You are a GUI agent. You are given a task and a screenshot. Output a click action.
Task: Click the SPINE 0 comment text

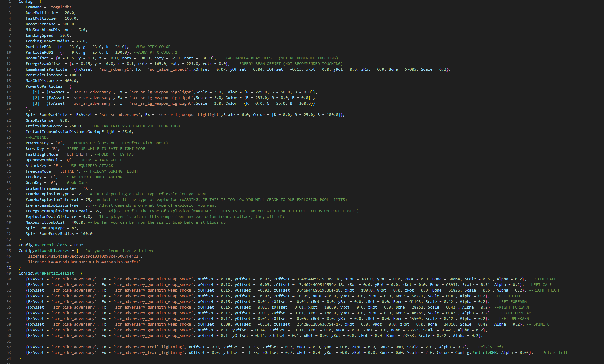click(541, 324)
